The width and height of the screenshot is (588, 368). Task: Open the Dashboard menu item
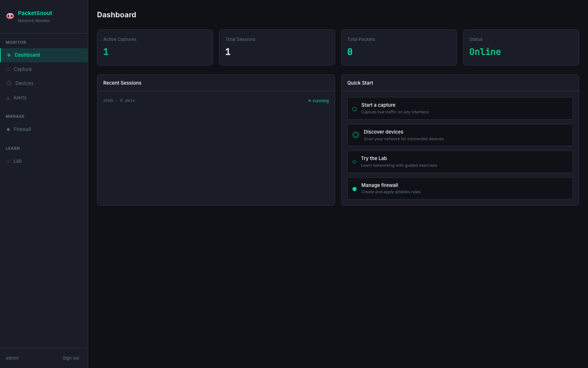(44, 55)
